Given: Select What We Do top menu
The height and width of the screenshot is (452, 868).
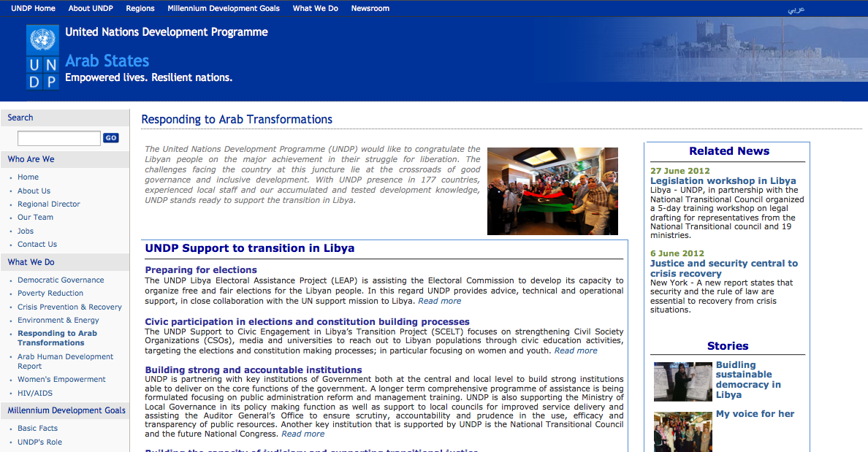Looking at the screenshot, I should (315, 8).
